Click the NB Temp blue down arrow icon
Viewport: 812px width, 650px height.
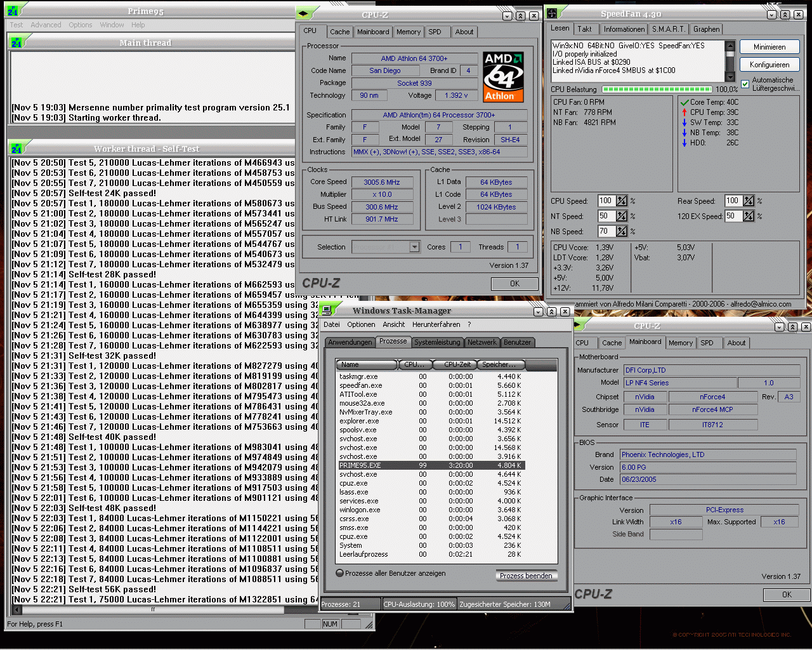coord(684,133)
